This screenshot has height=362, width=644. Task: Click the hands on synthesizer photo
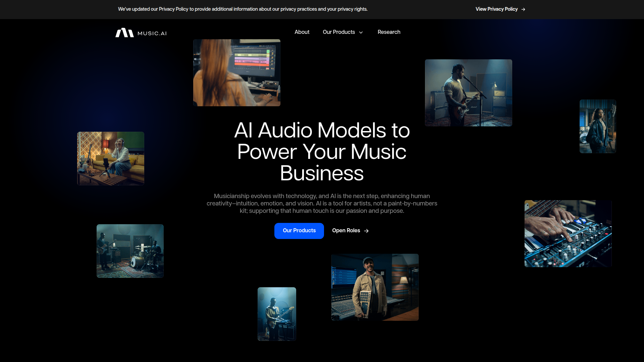coord(568,234)
